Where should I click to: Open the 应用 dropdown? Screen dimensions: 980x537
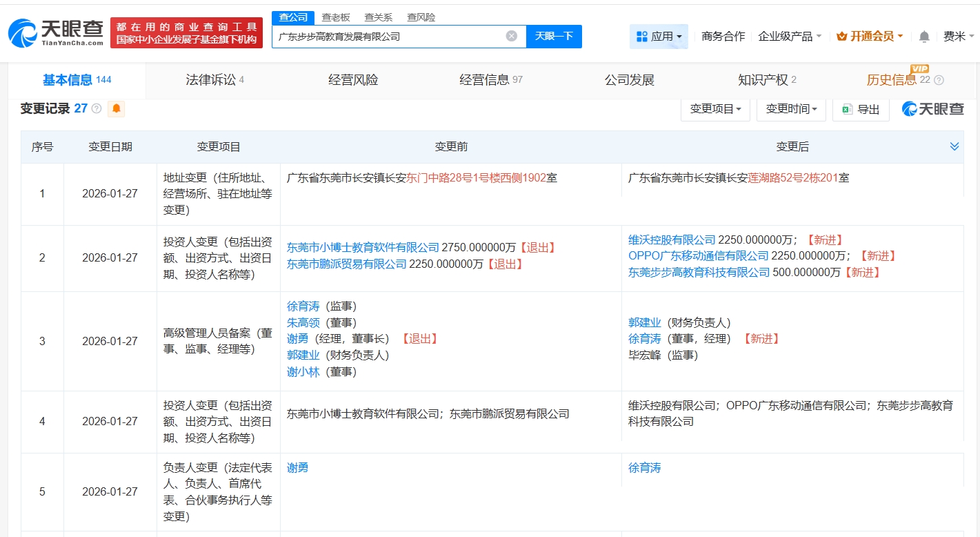pyautogui.click(x=659, y=37)
